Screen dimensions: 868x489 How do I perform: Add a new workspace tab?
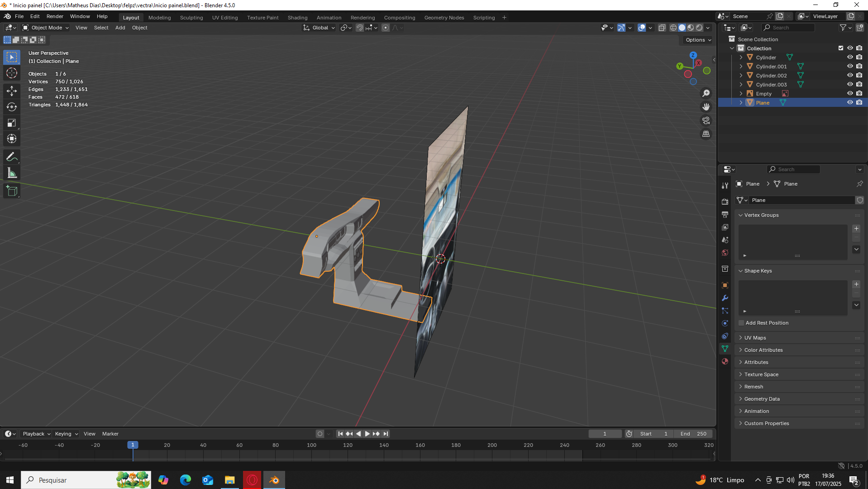(504, 18)
